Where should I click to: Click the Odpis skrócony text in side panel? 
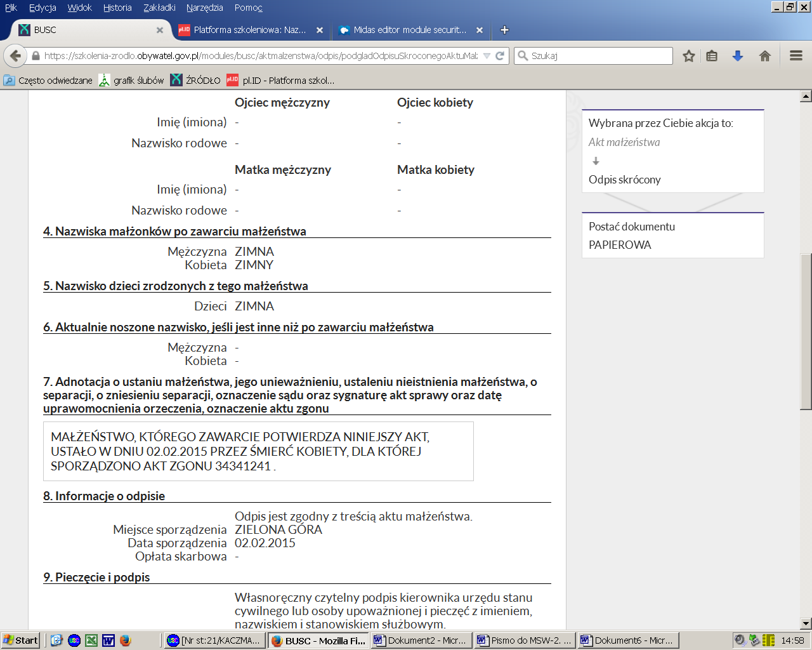[x=625, y=180]
